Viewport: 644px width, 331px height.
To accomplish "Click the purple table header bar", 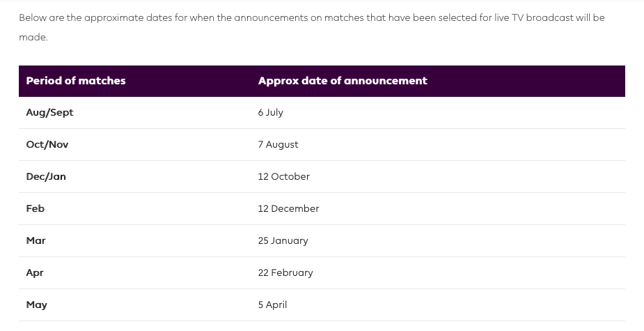I will coord(322,81).
